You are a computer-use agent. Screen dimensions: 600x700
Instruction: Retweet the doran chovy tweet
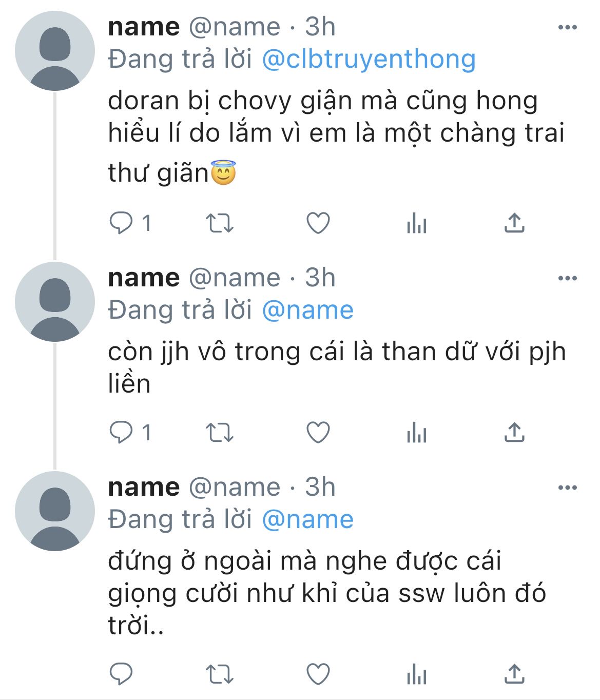(x=220, y=224)
